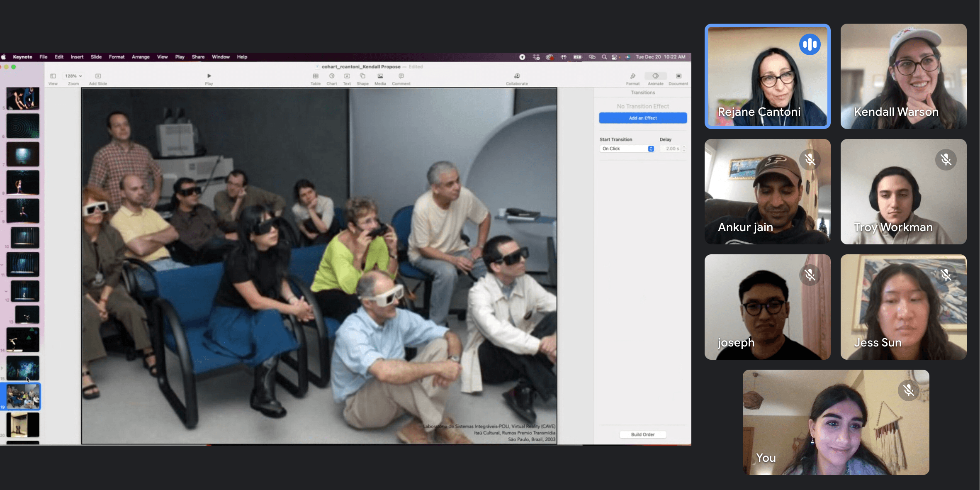Viewport: 980px width, 490px height.
Task: Select slide 6 spiral thumbnail
Action: (23, 126)
